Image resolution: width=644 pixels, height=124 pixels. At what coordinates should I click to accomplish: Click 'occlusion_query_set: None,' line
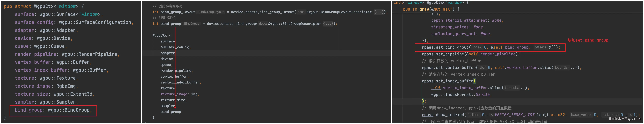[x=462, y=34]
